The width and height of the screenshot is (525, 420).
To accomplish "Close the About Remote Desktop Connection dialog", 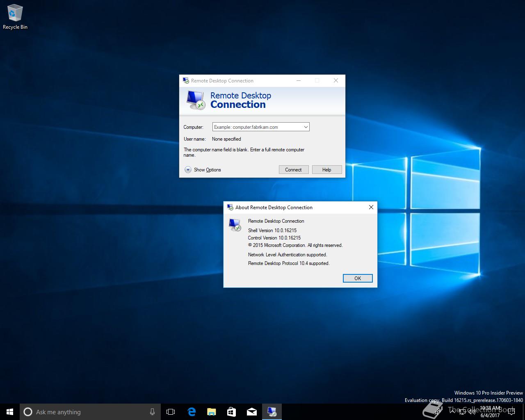I will pyautogui.click(x=371, y=207).
